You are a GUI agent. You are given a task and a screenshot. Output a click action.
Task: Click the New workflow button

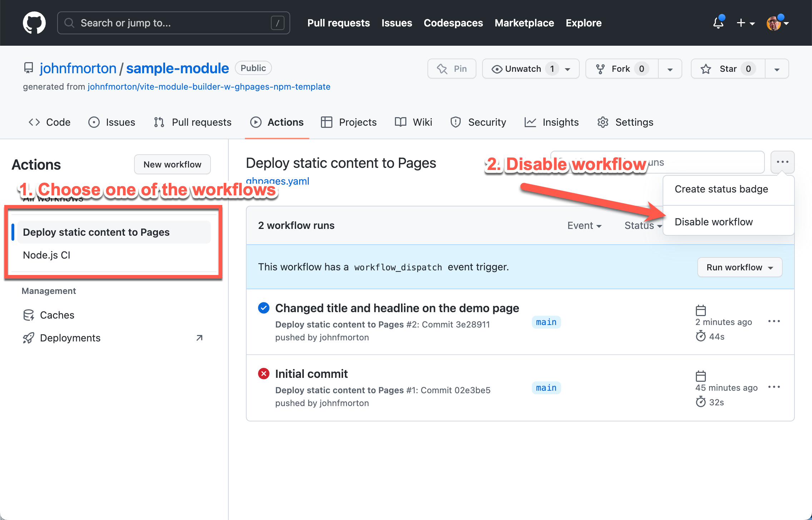pos(172,164)
